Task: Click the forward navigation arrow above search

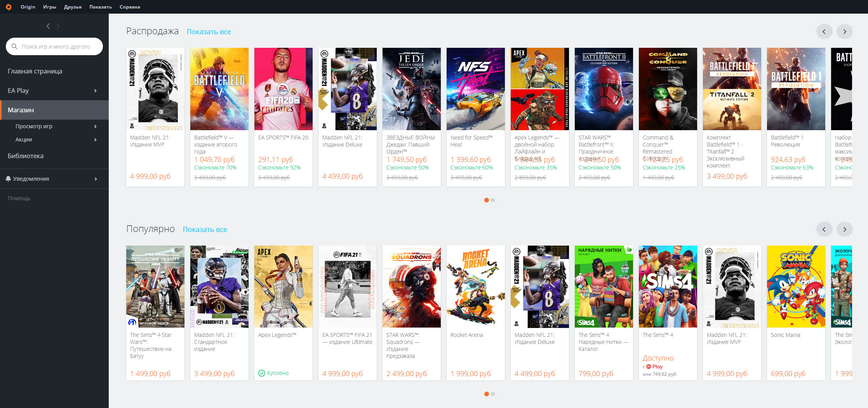Action: (x=58, y=26)
